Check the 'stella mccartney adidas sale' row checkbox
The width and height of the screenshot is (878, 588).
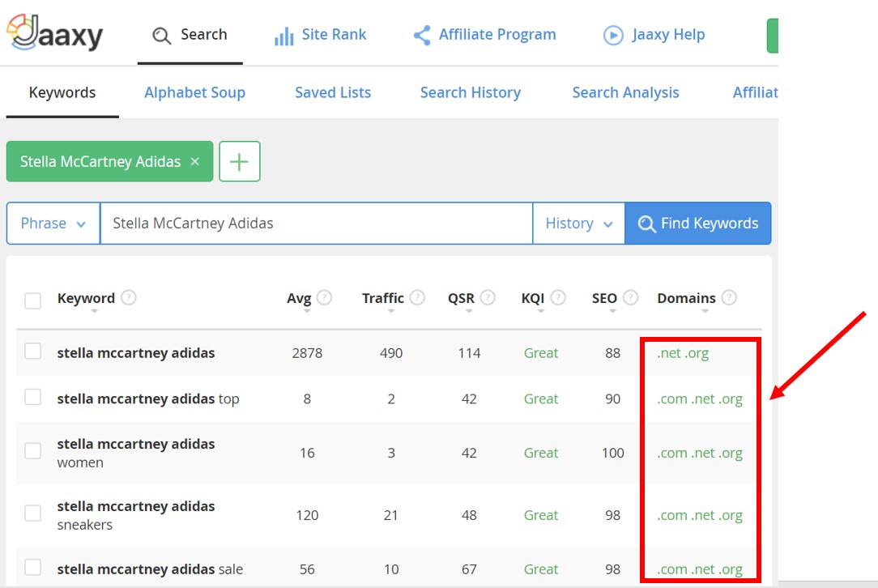click(x=33, y=567)
